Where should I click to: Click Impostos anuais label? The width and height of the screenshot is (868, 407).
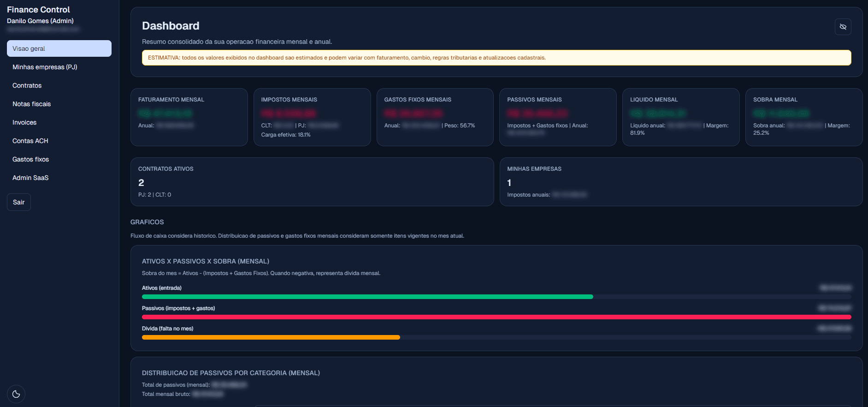click(x=528, y=195)
